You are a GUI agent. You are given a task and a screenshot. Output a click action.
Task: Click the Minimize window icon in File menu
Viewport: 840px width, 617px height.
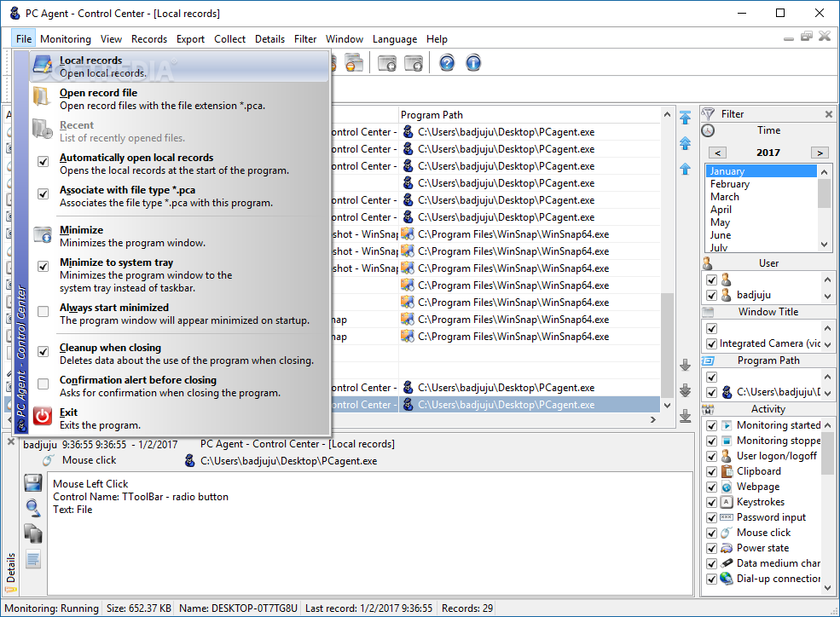coord(43,234)
